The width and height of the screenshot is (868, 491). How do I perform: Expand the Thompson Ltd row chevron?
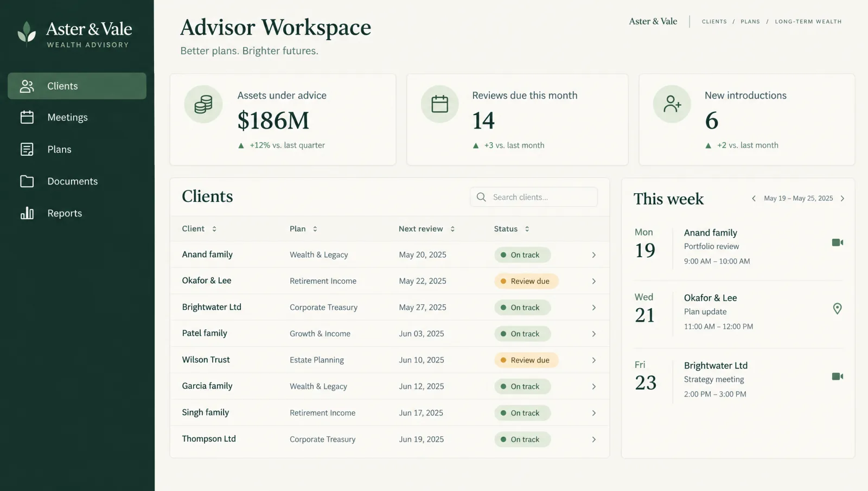point(594,439)
